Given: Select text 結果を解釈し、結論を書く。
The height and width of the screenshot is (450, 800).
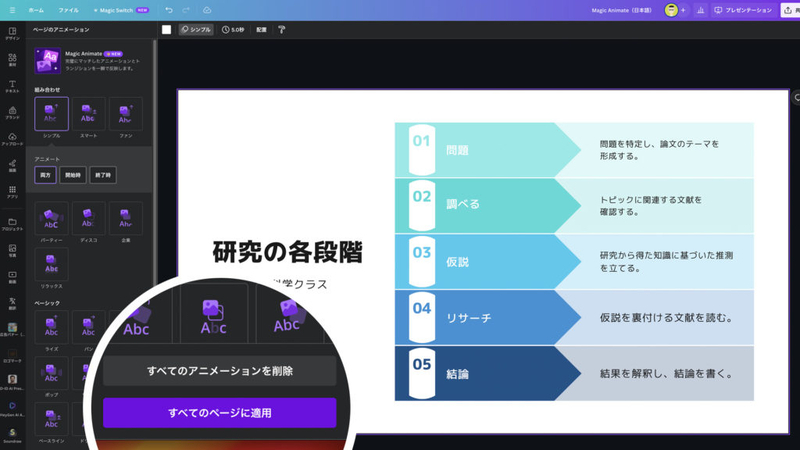Looking at the screenshot, I should 667,374.
